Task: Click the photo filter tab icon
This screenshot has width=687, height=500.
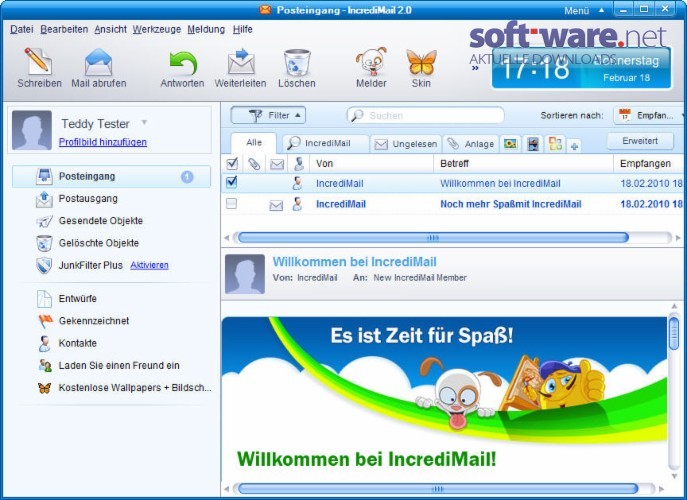Action: (x=510, y=144)
